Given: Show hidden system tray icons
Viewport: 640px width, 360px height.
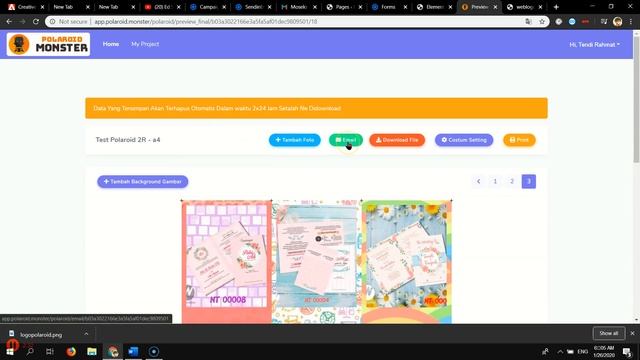Looking at the screenshot, I should pos(560,351).
